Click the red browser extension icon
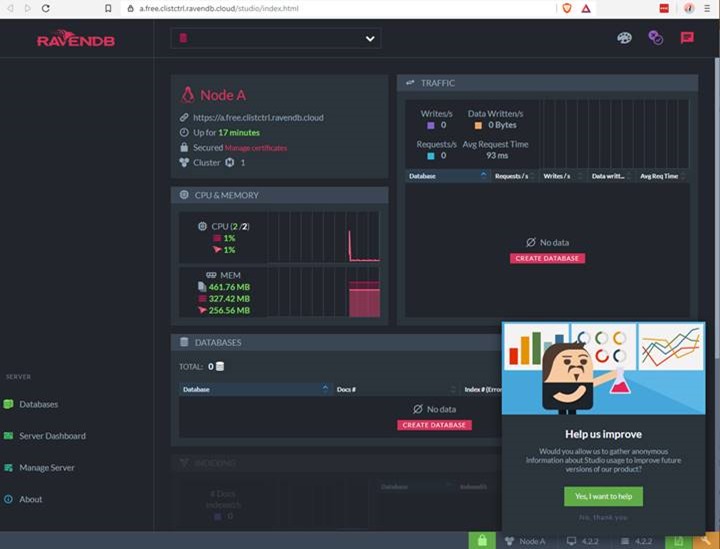The width and height of the screenshot is (720, 549). tap(664, 8)
